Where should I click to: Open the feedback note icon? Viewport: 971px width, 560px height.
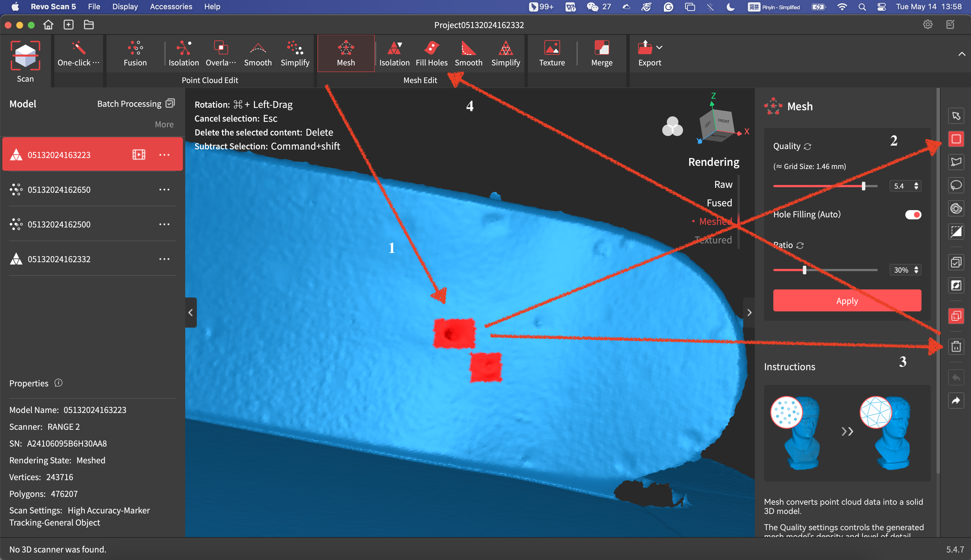point(950,25)
